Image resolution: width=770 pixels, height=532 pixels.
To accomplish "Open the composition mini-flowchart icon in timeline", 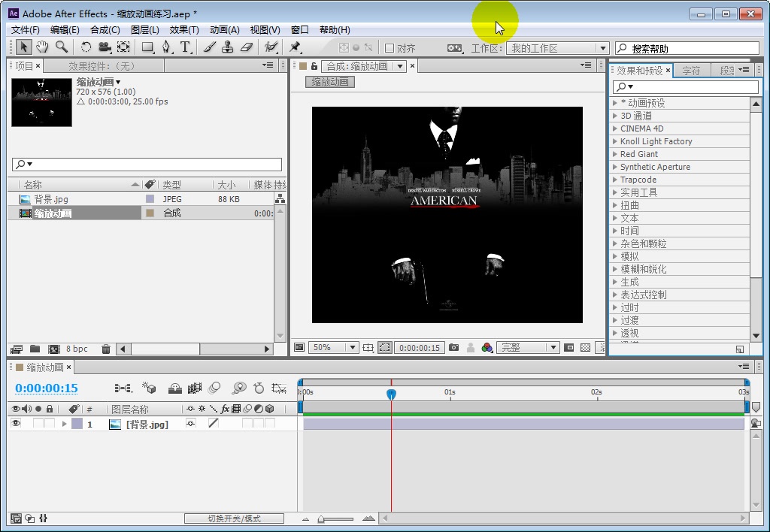I will click(123, 388).
